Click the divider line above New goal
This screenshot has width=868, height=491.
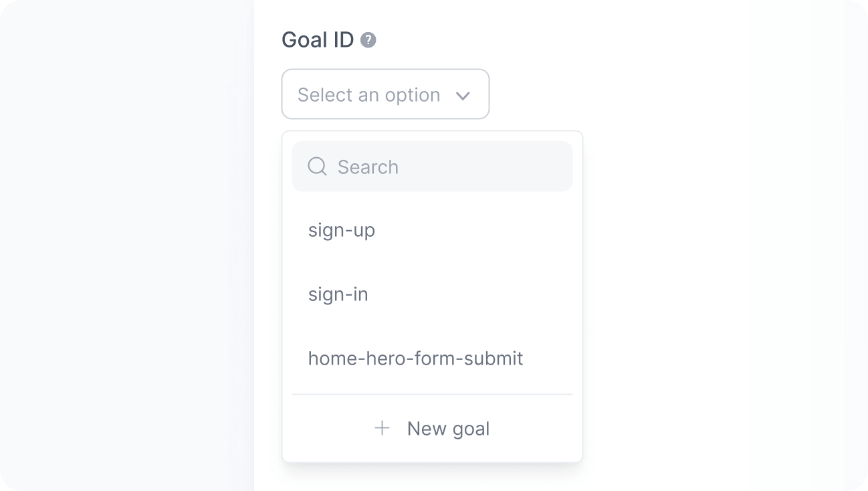tap(432, 395)
